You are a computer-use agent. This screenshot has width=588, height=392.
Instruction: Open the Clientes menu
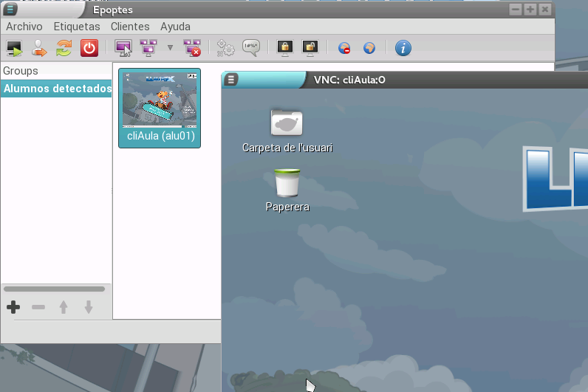pyautogui.click(x=130, y=27)
